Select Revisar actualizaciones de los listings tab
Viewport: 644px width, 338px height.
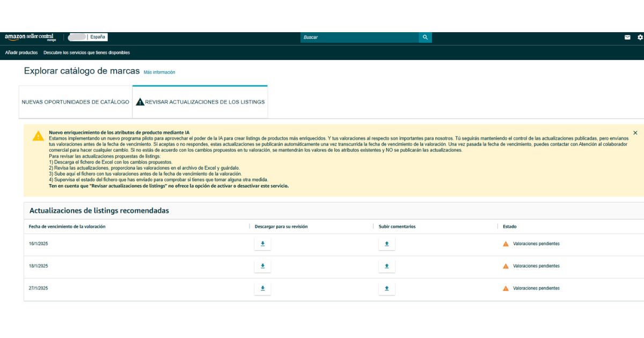(x=200, y=102)
